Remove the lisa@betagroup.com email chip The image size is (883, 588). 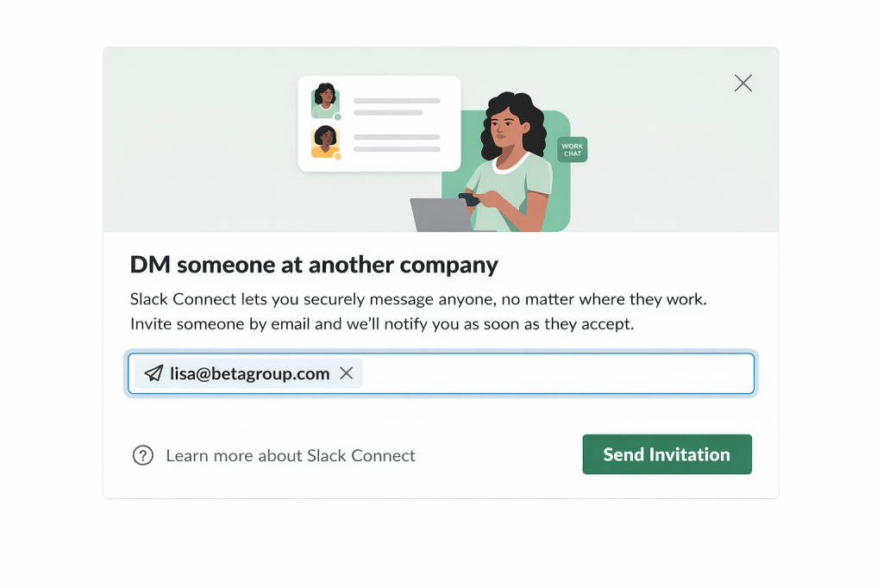coord(347,373)
